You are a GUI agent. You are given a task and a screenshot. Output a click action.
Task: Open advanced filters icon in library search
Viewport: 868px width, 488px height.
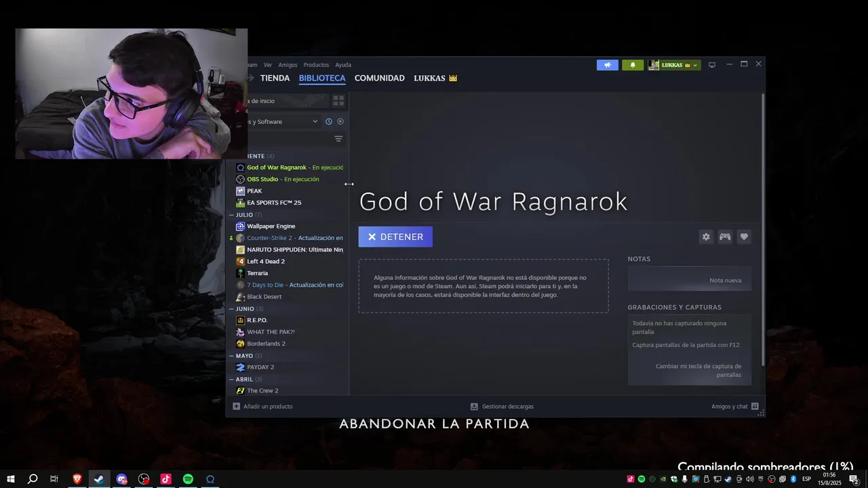tap(338, 139)
